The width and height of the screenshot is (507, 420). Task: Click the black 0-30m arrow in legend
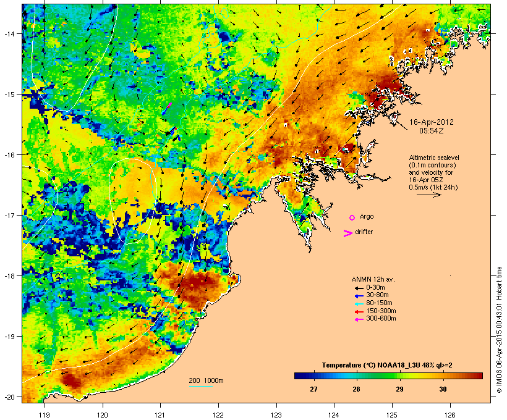359,288
